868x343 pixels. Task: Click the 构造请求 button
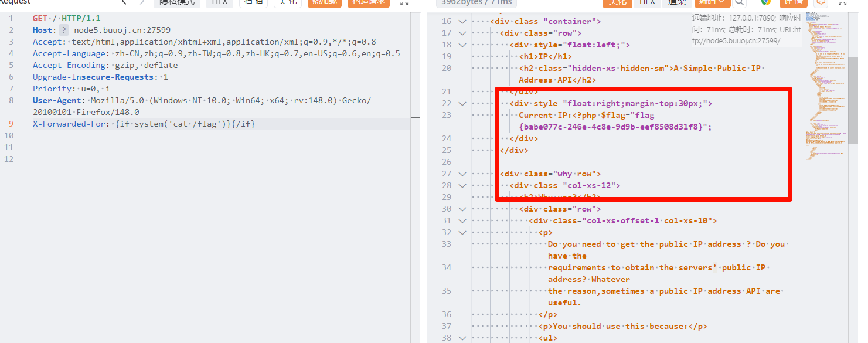(x=368, y=2)
